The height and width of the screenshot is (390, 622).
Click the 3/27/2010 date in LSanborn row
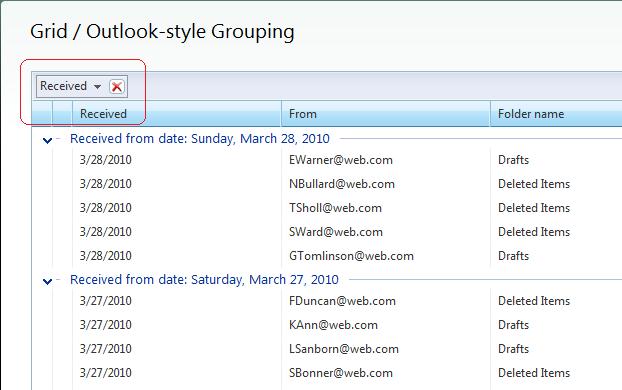106,349
